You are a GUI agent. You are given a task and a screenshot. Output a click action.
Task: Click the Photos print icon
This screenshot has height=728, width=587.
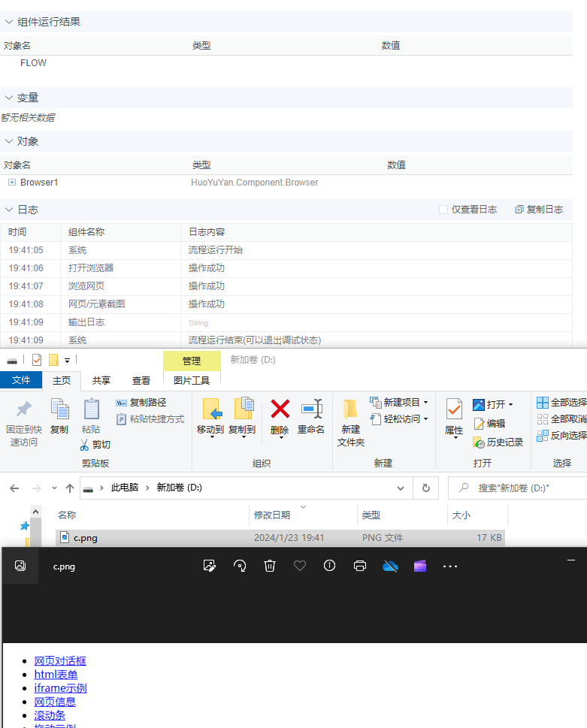pos(360,566)
